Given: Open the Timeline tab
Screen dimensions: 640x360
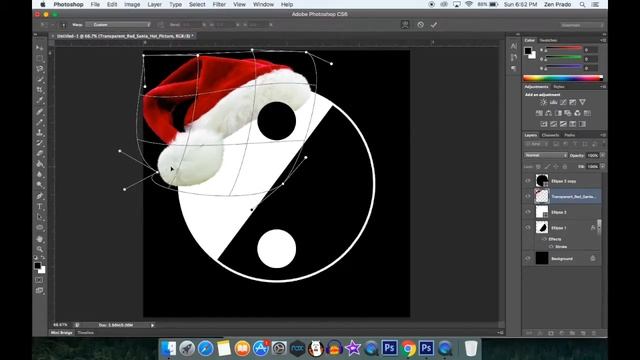Looking at the screenshot, I should click(86, 333).
